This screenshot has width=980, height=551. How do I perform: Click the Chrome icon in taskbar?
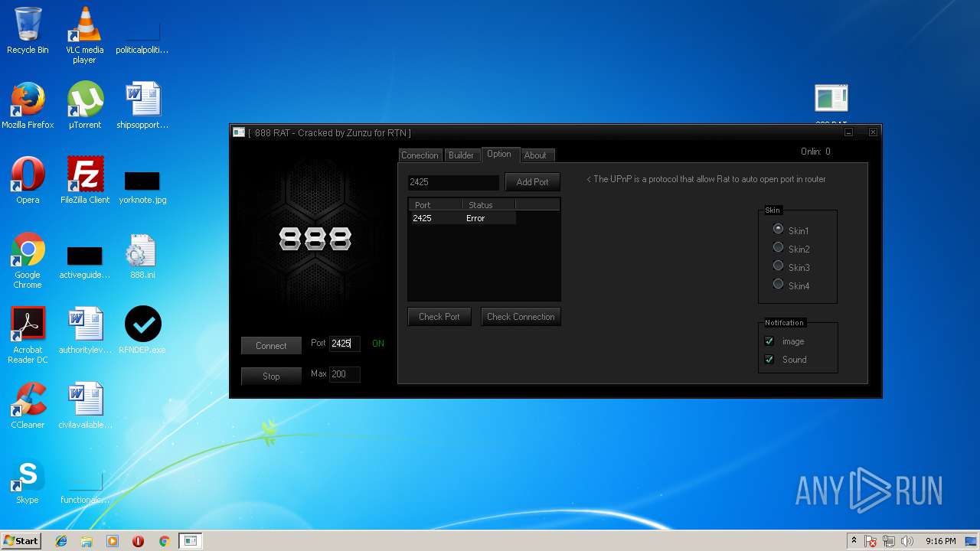point(164,541)
